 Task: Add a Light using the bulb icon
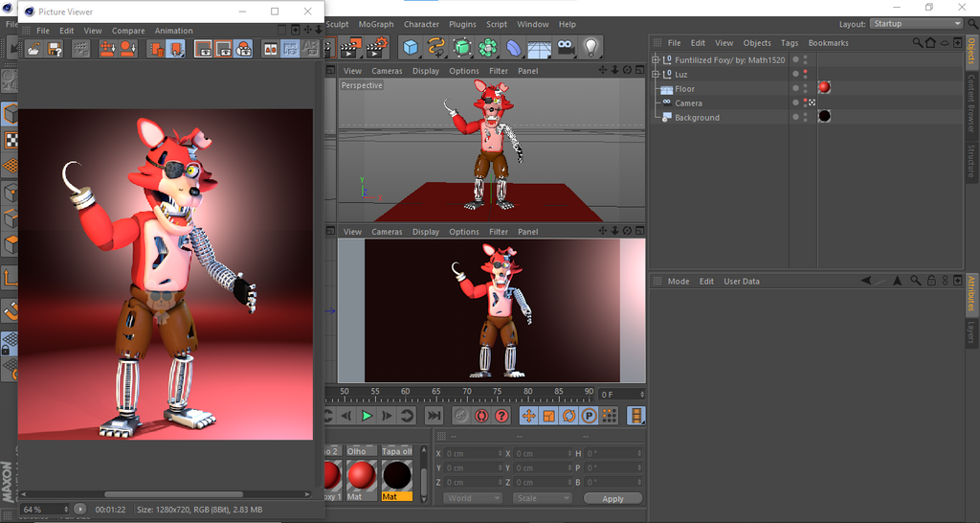[x=591, y=47]
